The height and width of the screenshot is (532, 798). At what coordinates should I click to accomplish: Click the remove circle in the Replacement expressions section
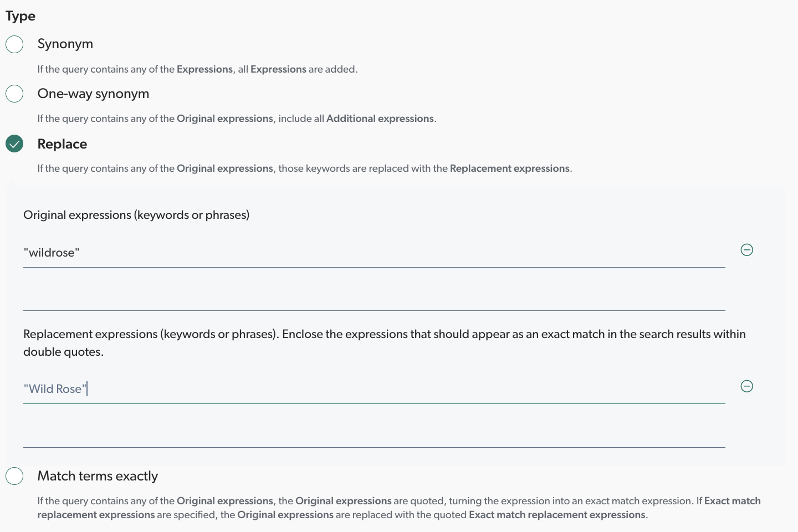pyautogui.click(x=746, y=386)
